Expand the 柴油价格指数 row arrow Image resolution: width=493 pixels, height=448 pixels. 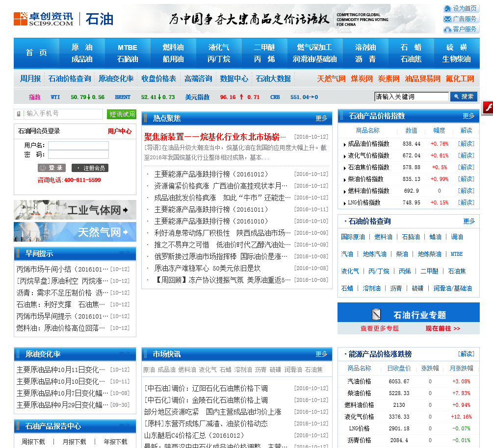[x=344, y=180]
